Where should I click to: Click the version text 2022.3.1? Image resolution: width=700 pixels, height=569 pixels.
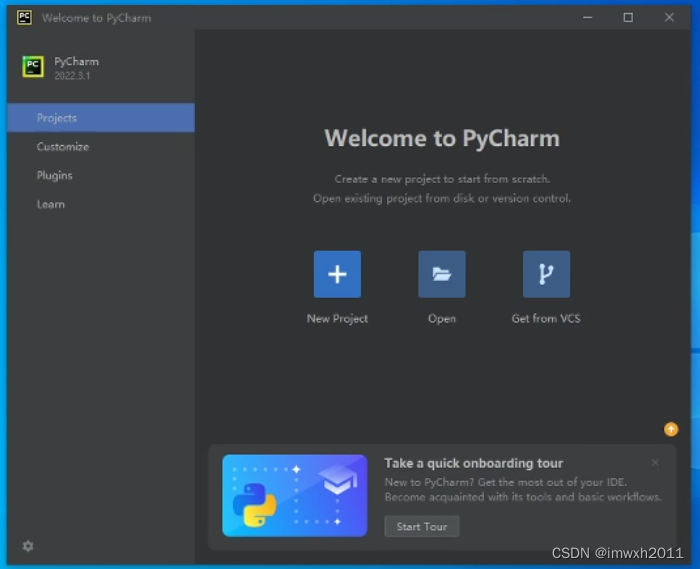[72, 76]
